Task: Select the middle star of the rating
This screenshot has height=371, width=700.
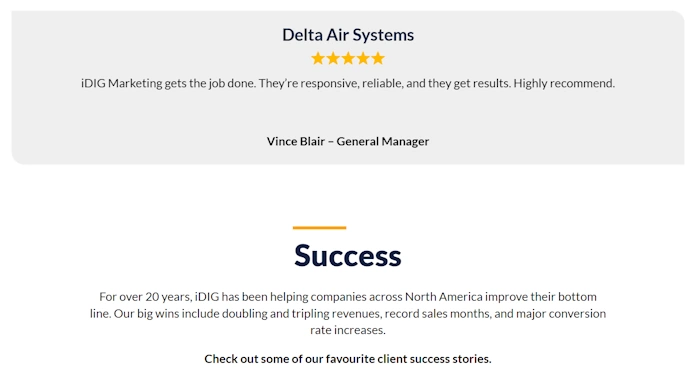Action: (348, 58)
